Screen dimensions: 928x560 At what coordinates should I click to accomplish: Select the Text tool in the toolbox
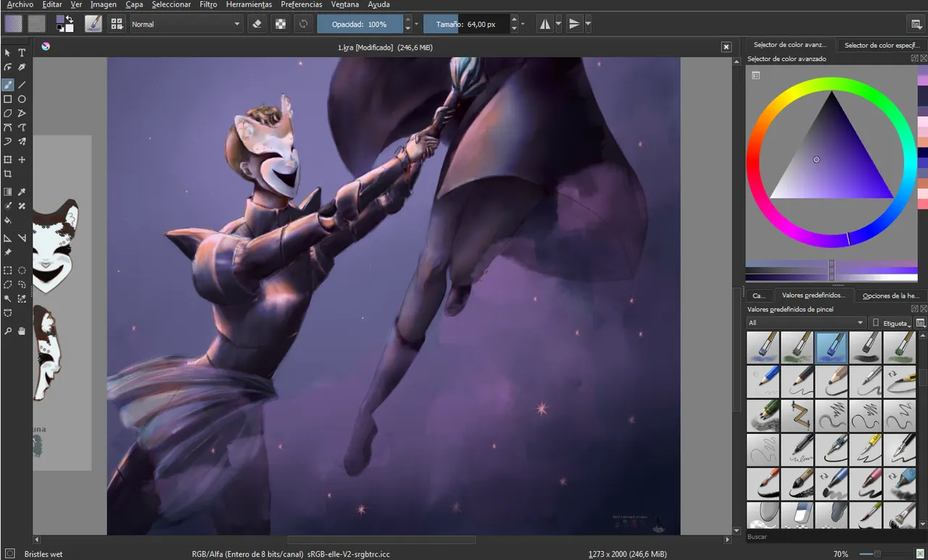(22, 53)
